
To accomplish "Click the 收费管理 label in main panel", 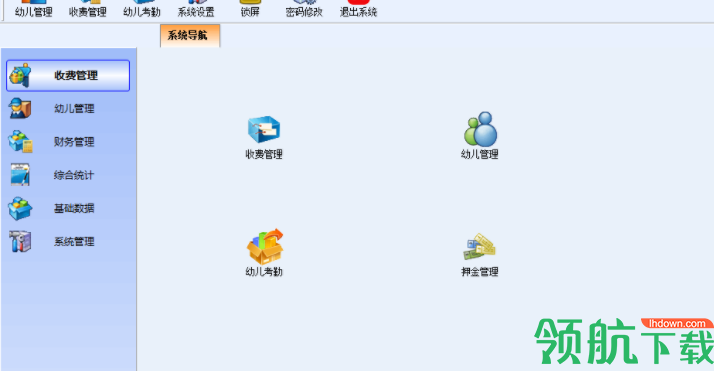I will (264, 154).
